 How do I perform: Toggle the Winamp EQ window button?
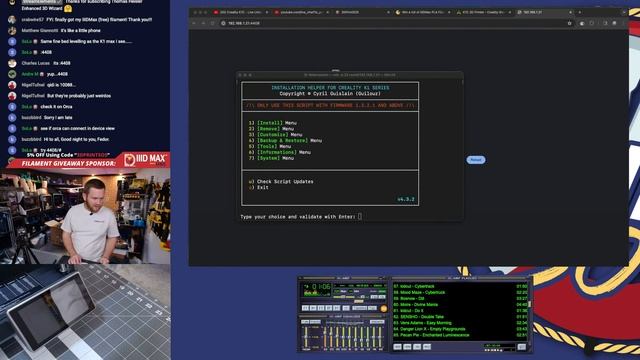pyautogui.click(x=374, y=297)
